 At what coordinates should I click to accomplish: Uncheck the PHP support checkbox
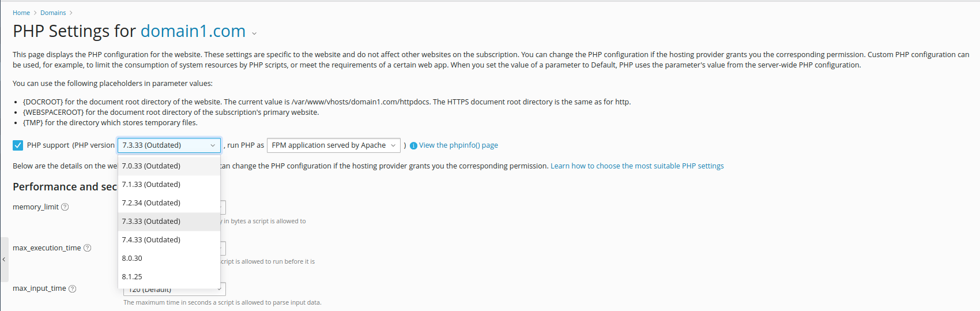[18, 145]
